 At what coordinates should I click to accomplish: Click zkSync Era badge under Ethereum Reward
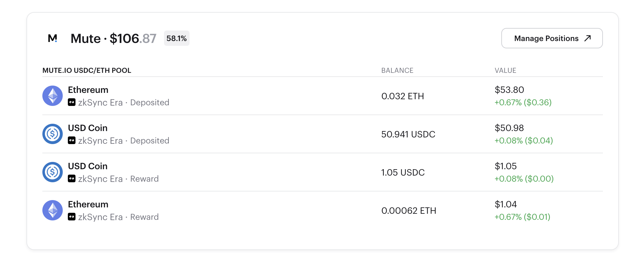coord(72,217)
